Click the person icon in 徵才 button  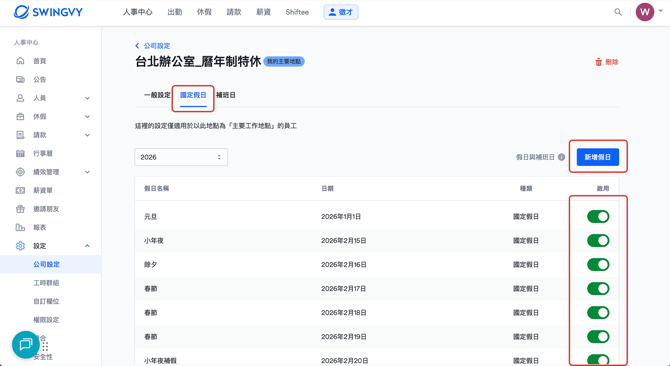pos(332,12)
